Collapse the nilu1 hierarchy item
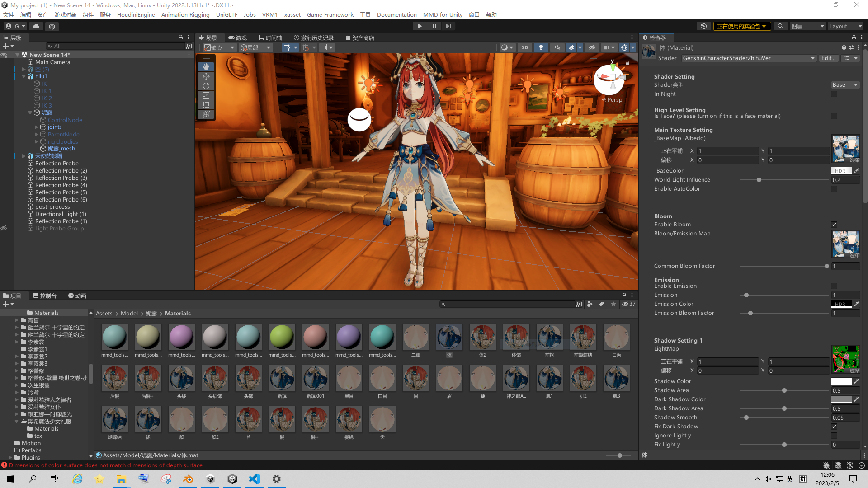Screen dimensions: 868x488 pos(24,76)
